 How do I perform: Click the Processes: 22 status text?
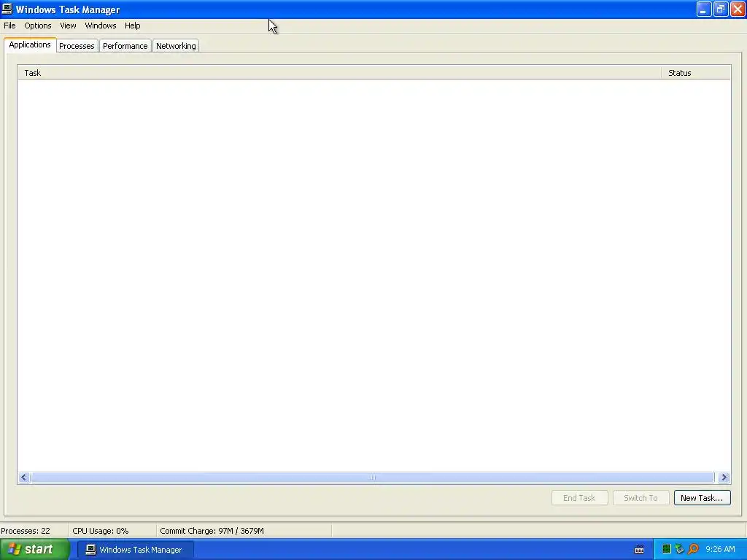(x=26, y=531)
